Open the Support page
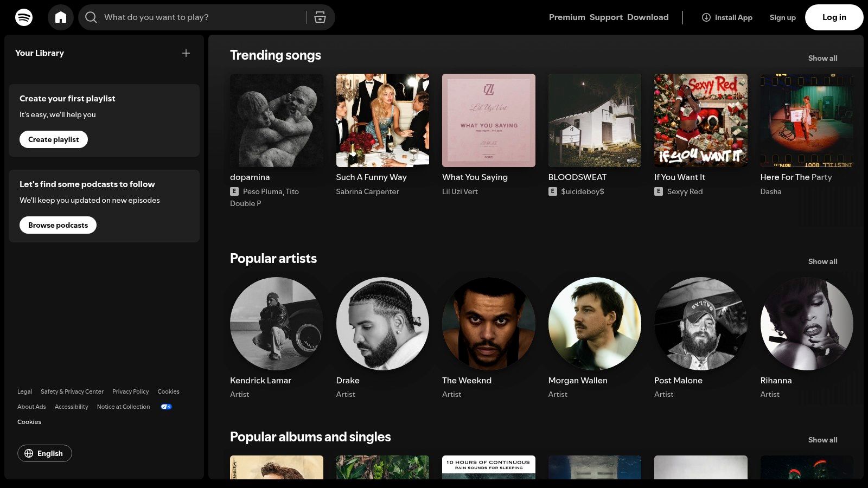 coord(606,17)
